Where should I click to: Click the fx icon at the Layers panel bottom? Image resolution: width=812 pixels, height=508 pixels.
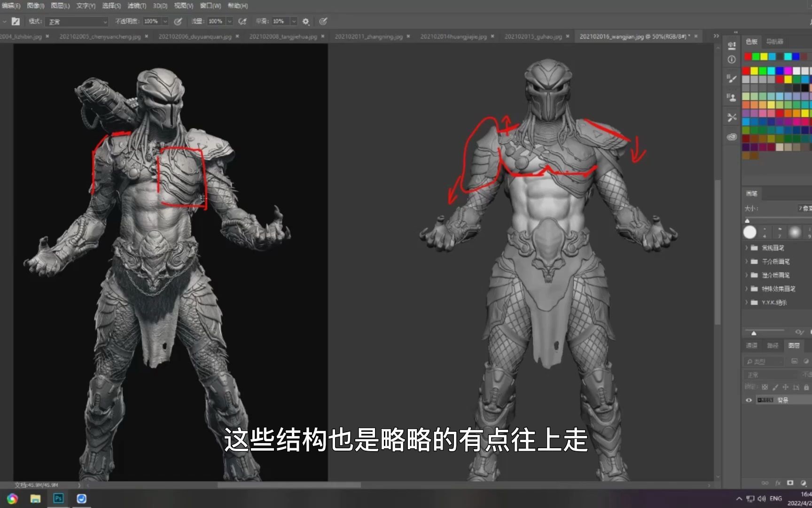point(779,483)
